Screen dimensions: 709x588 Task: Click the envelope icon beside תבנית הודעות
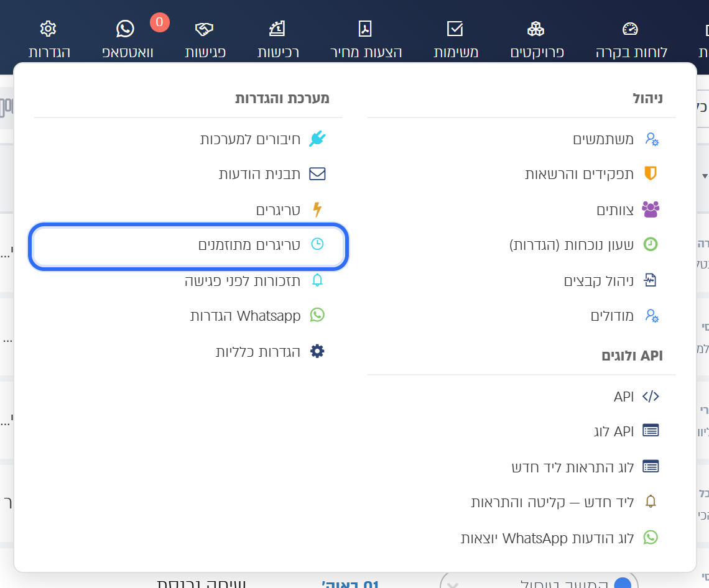(317, 174)
